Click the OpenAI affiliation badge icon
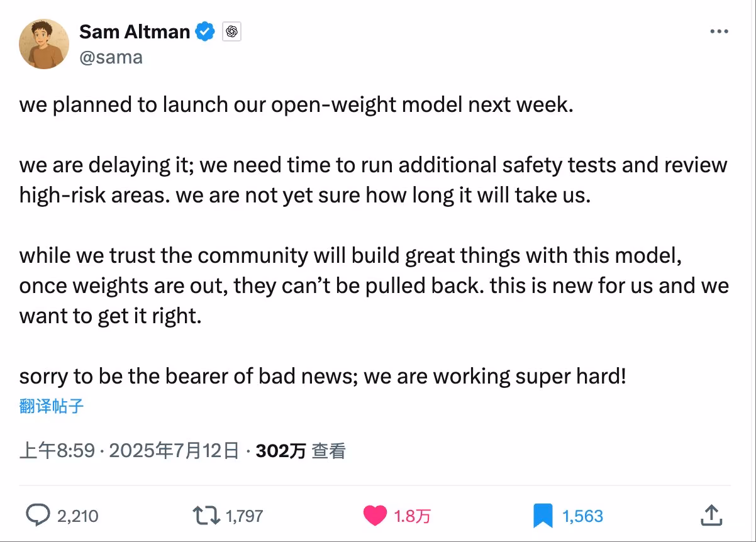This screenshot has height=542, width=756. click(x=231, y=31)
